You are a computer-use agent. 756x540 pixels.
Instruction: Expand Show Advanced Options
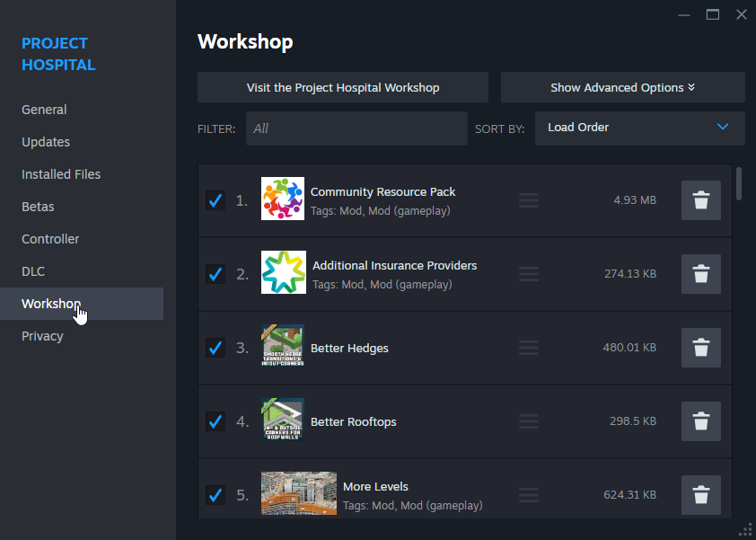(x=623, y=87)
